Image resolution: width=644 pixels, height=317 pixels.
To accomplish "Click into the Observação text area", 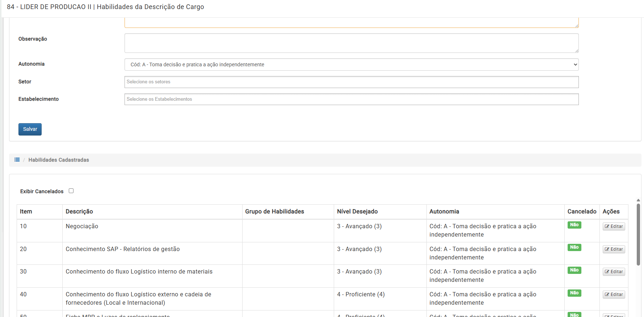I will tap(351, 43).
